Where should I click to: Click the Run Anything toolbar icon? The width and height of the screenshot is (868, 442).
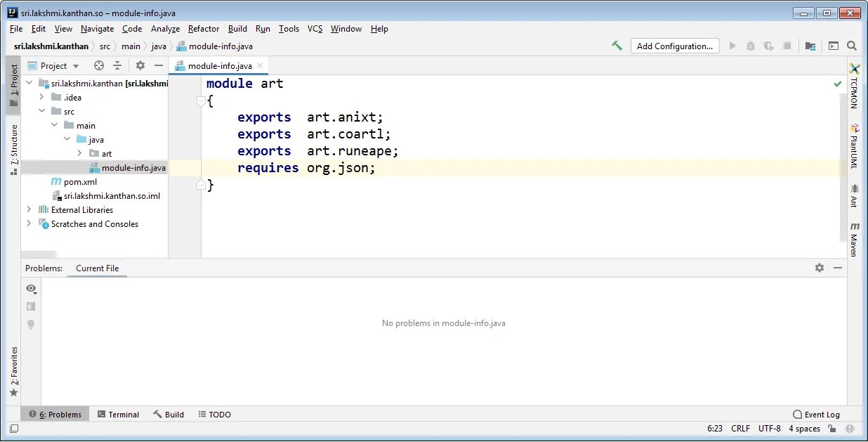click(834, 46)
